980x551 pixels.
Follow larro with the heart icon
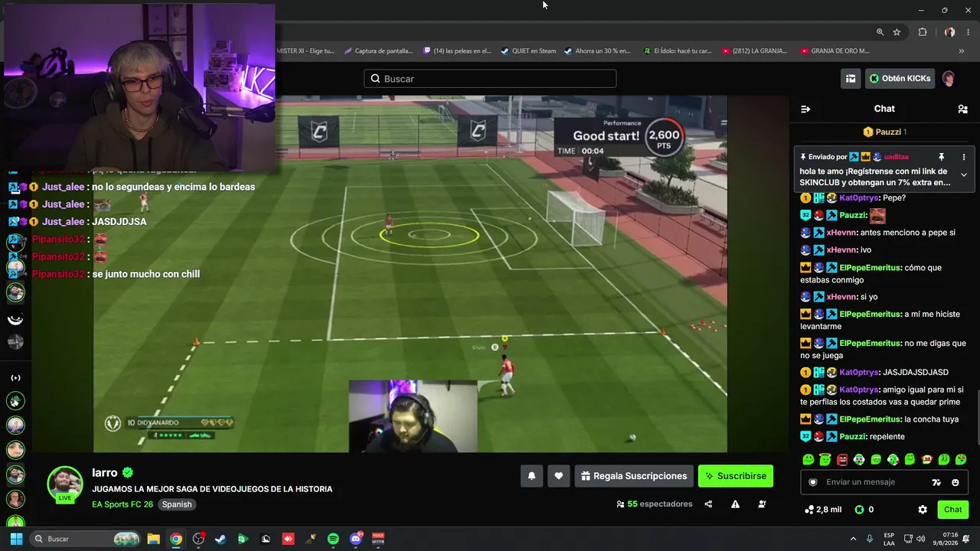[559, 476]
